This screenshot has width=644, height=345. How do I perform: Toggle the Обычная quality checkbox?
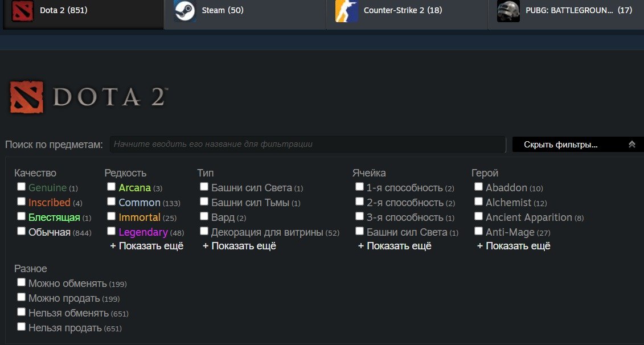click(x=22, y=231)
